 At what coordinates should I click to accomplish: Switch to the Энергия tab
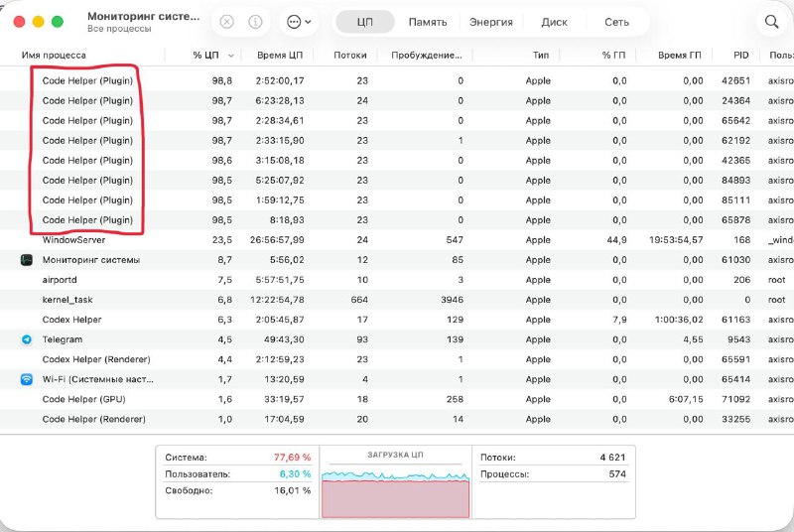pyautogui.click(x=491, y=22)
